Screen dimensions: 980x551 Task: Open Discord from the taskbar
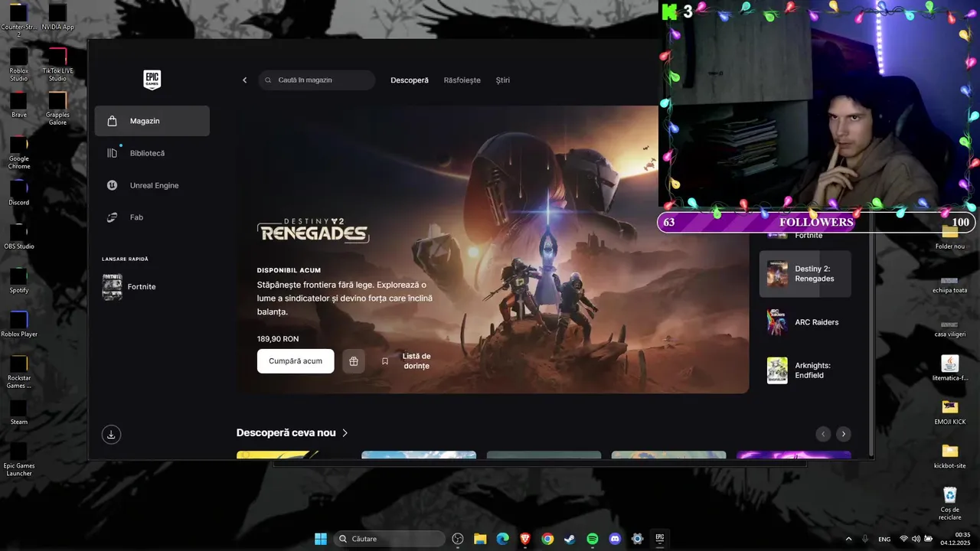point(615,539)
